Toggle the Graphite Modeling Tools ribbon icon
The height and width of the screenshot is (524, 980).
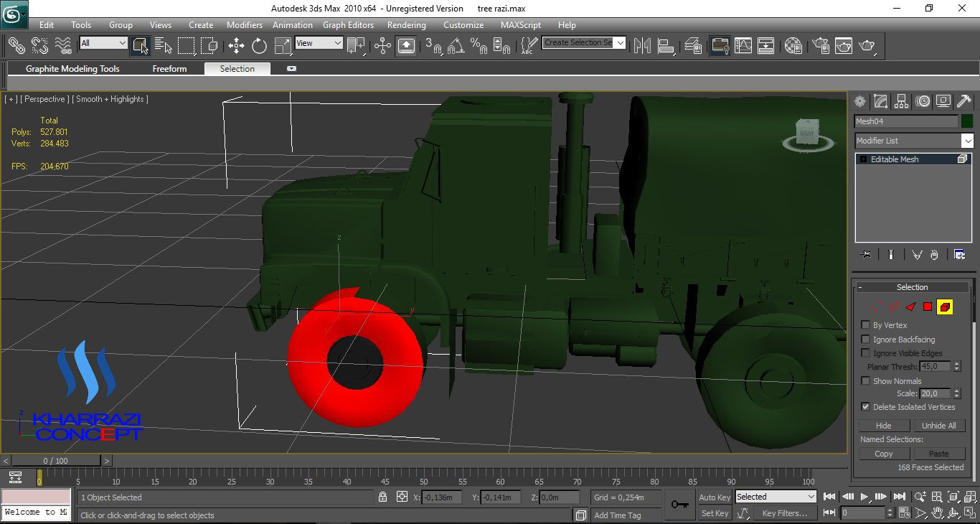click(x=720, y=46)
